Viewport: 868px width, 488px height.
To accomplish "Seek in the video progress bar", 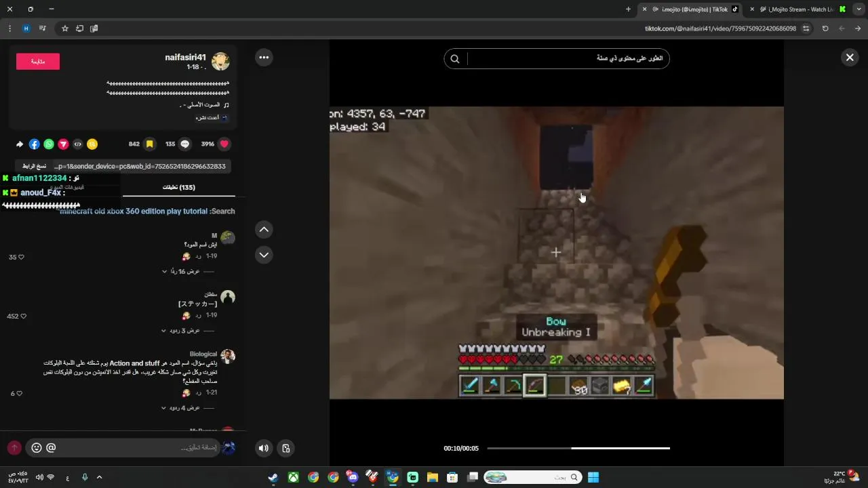I will 578,448.
